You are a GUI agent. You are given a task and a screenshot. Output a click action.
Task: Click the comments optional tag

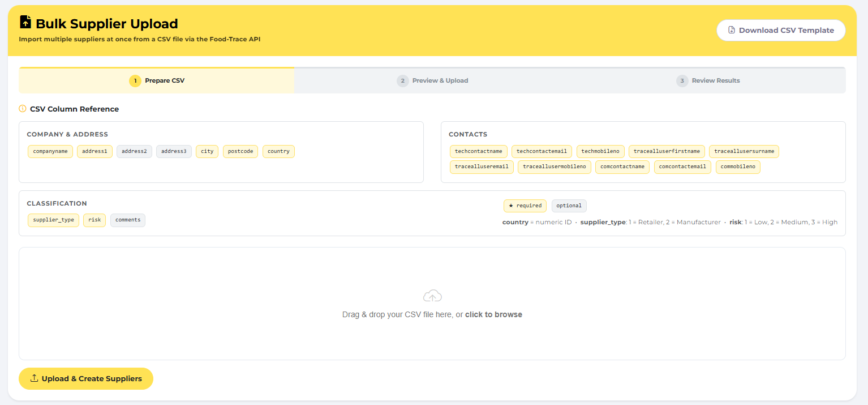[128, 220]
